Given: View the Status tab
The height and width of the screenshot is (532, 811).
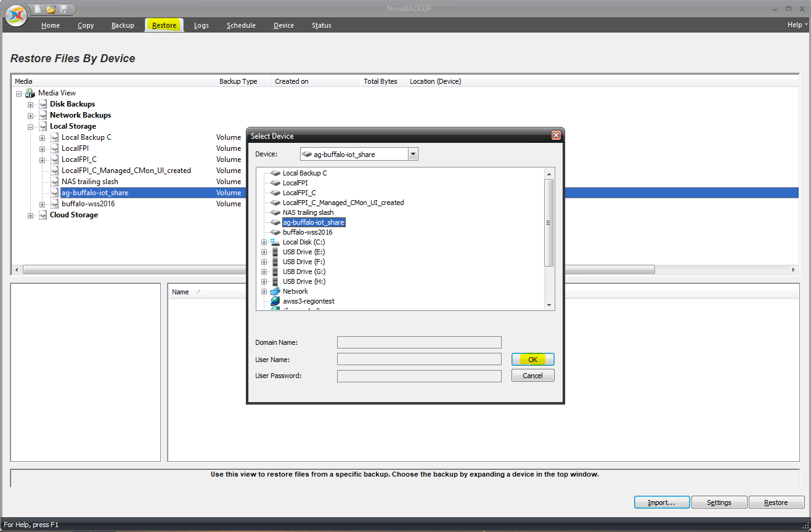Looking at the screenshot, I should pyautogui.click(x=322, y=25).
